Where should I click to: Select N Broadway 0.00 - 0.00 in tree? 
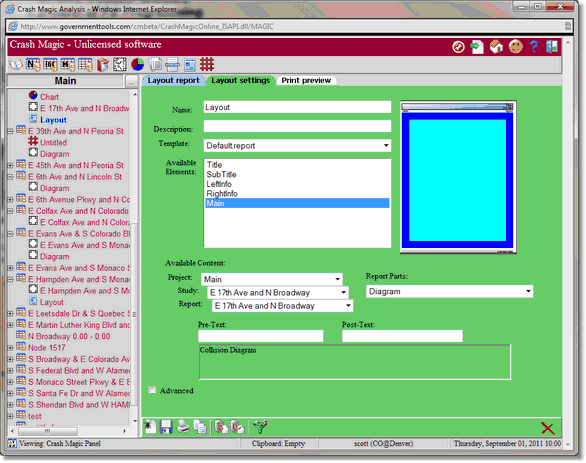pyautogui.click(x=69, y=337)
